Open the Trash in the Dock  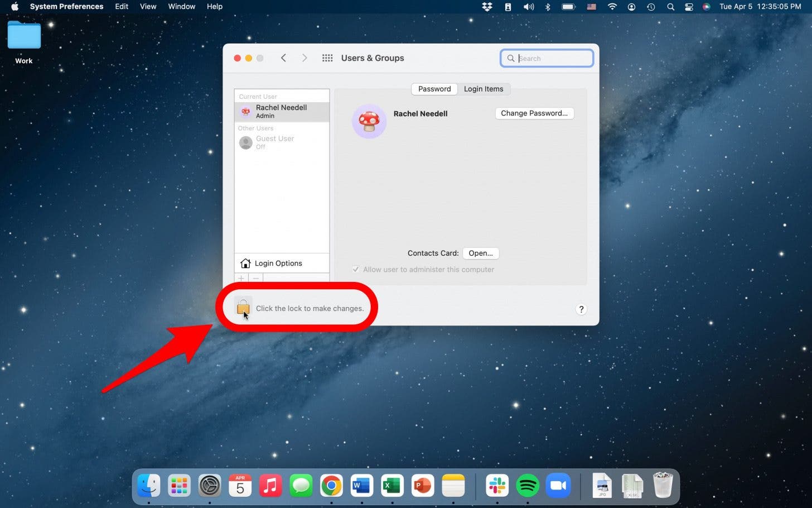[663, 485]
